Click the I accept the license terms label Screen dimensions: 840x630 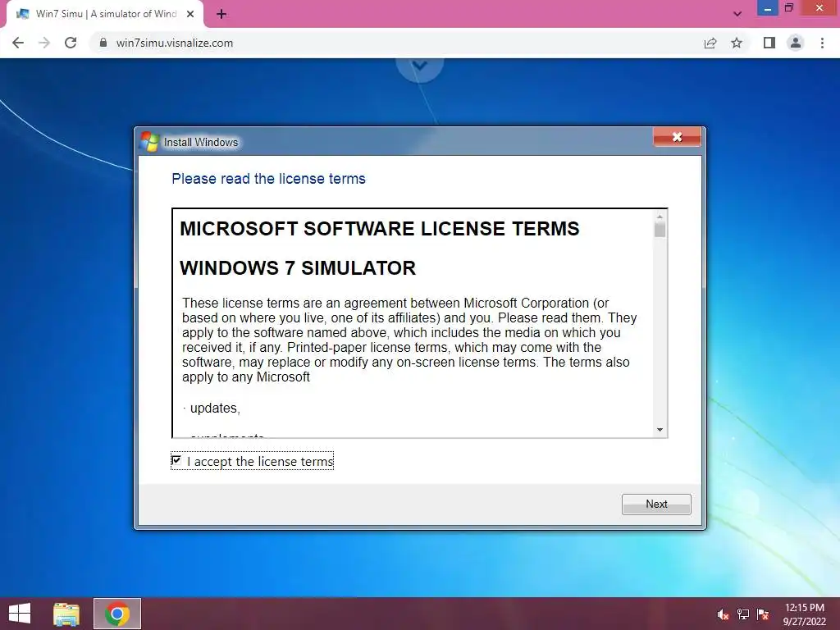point(260,461)
